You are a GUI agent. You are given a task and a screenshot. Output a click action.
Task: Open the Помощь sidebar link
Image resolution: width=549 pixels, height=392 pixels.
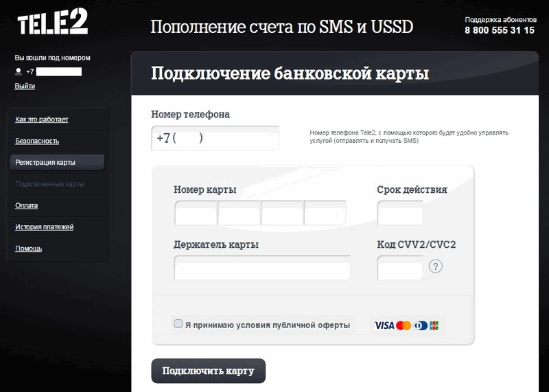pos(28,249)
